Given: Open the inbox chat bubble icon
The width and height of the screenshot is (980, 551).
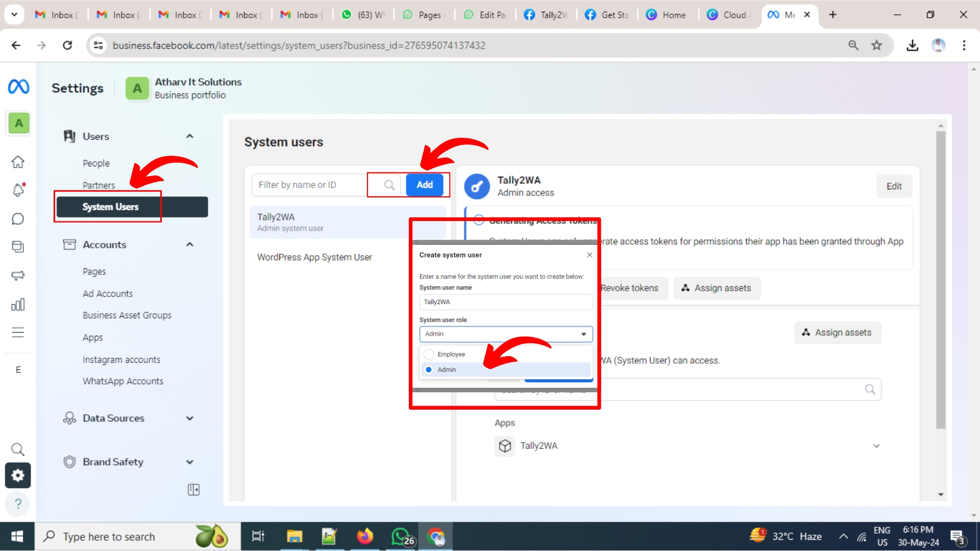Looking at the screenshot, I should pos(18,219).
